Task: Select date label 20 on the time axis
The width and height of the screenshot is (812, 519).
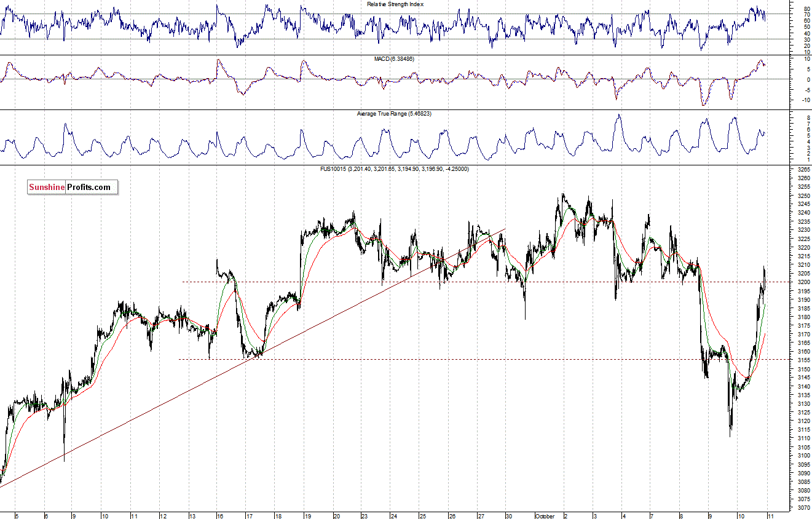Action: pos(336,515)
